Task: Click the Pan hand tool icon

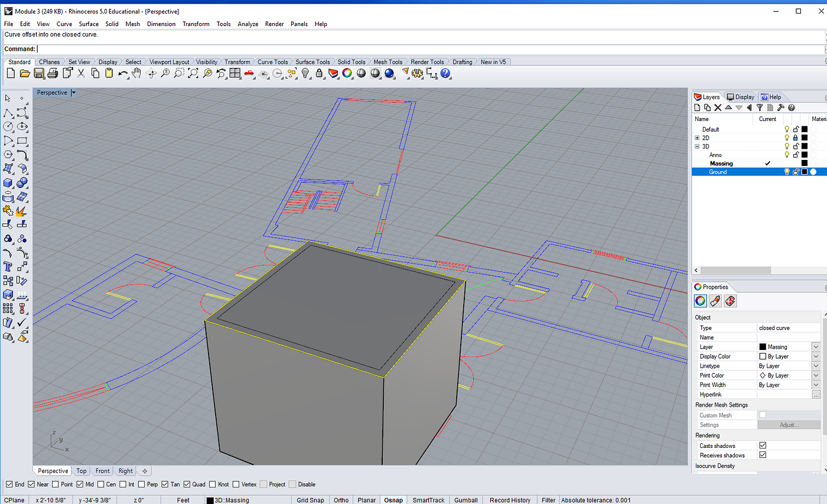Action: [x=136, y=73]
